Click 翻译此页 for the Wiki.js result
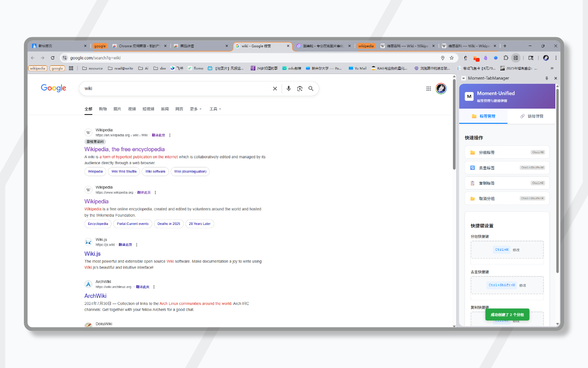Image resolution: width=588 pixels, height=368 pixels. coord(125,245)
